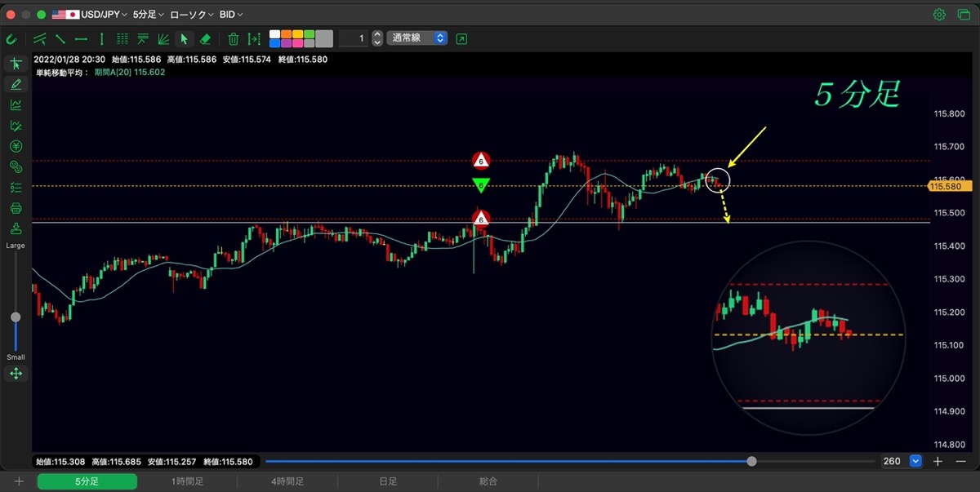Select the dotted grid retracement tool
This screenshot has height=492, width=980.
[x=122, y=38]
